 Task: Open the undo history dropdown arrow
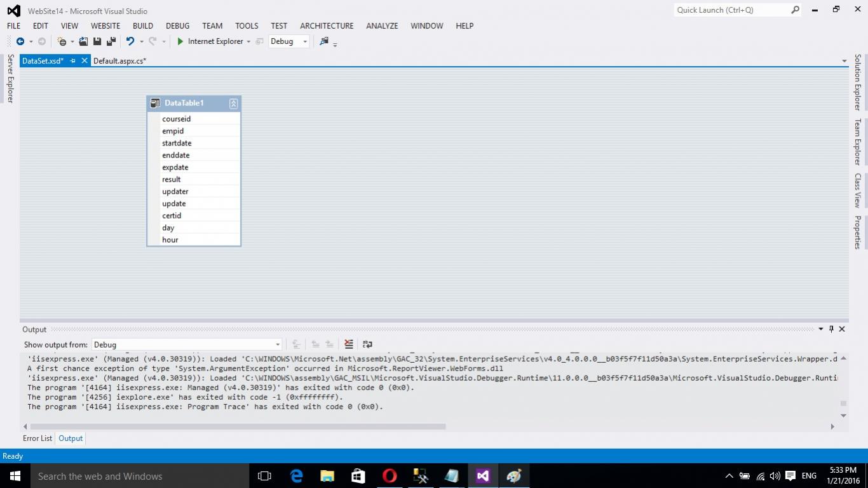(141, 42)
